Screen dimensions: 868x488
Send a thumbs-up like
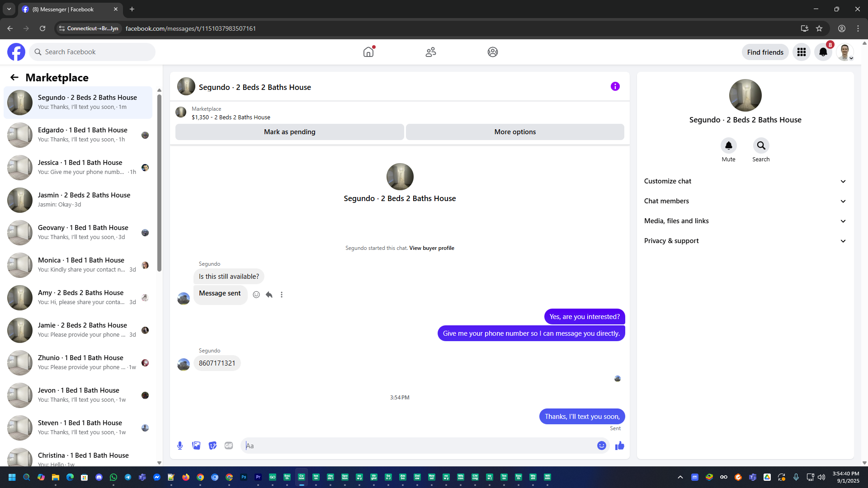coord(619,446)
